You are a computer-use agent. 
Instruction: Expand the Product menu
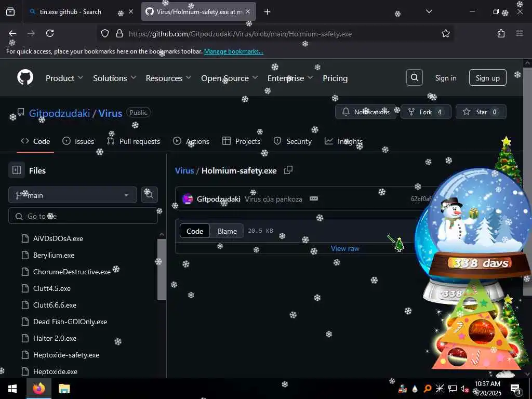point(64,78)
